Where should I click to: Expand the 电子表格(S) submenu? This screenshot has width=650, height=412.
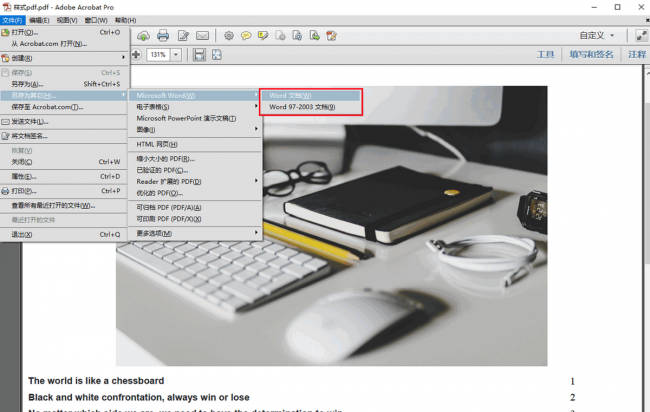tap(195, 107)
